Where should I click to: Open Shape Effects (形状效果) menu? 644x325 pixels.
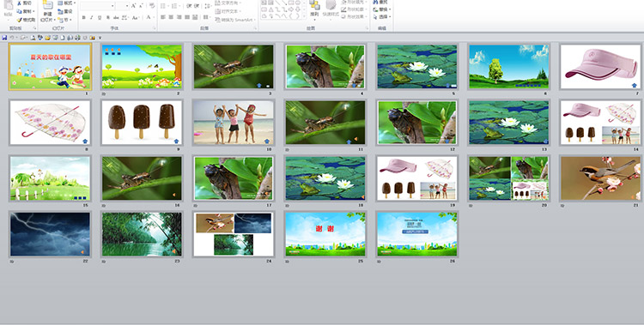point(354,16)
